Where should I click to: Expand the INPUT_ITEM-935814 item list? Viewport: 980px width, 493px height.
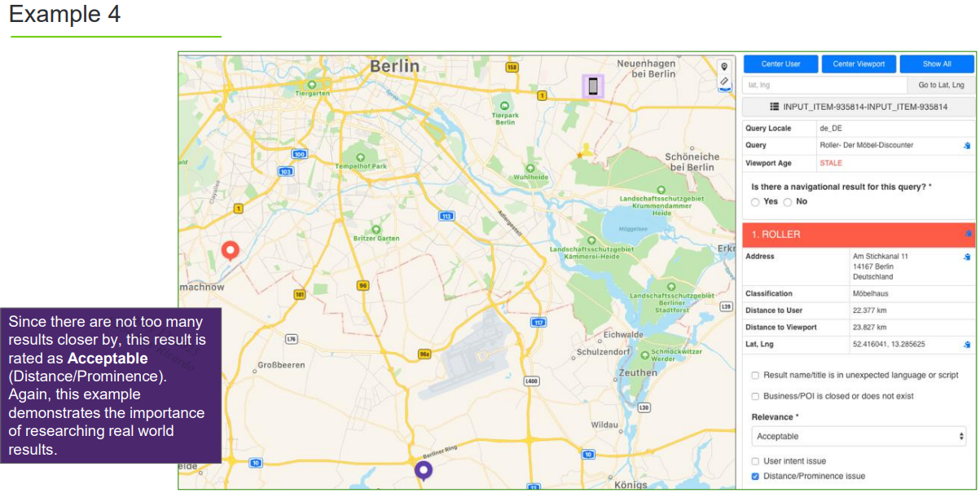[858, 107]
